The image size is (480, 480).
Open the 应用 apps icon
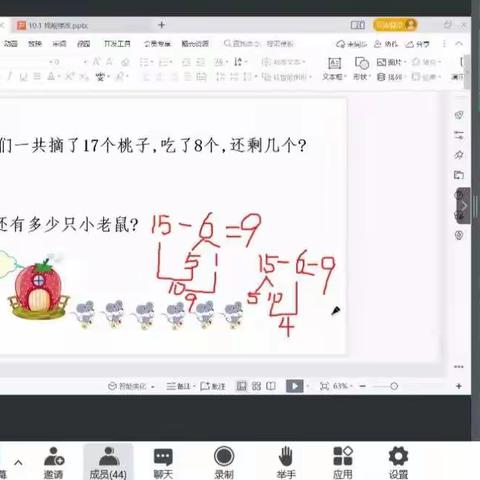[343, 462]
